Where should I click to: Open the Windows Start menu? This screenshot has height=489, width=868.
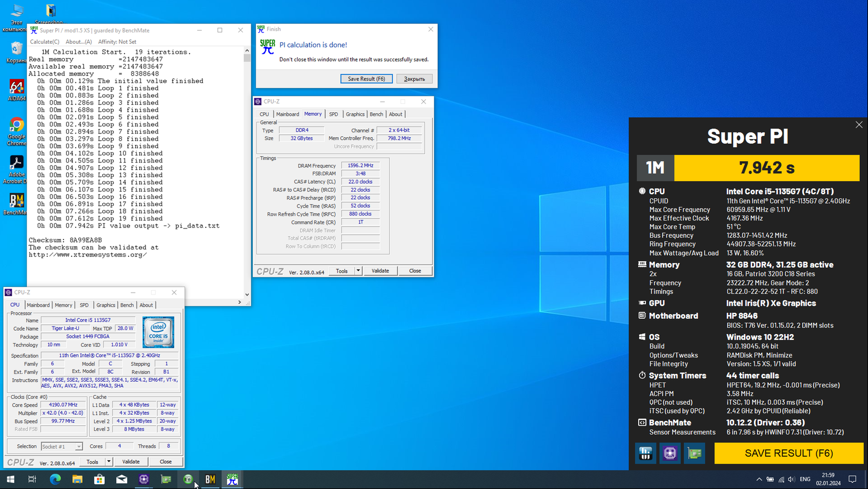coord(10,479)
